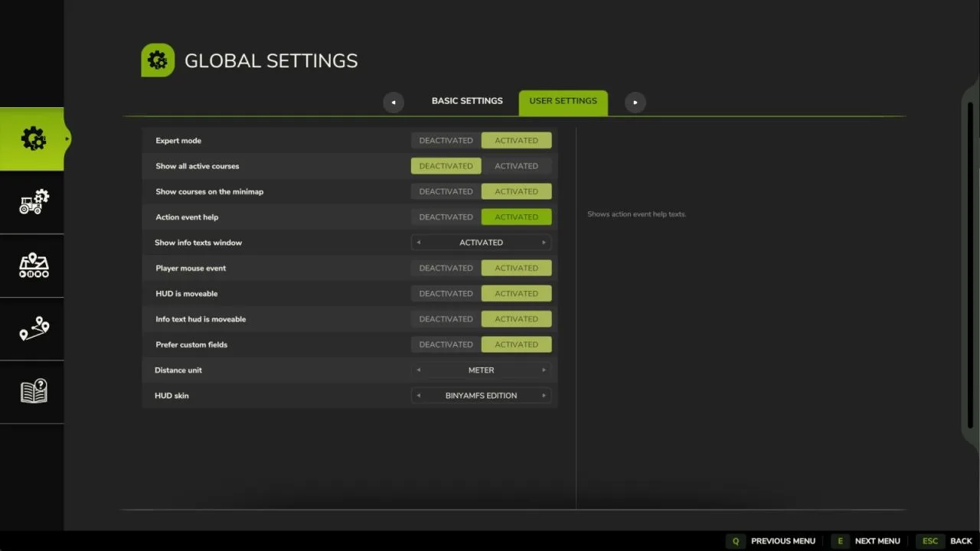Click the 'Shows action event help texts.' description
980x551 pixels.
tap(637, 214)
